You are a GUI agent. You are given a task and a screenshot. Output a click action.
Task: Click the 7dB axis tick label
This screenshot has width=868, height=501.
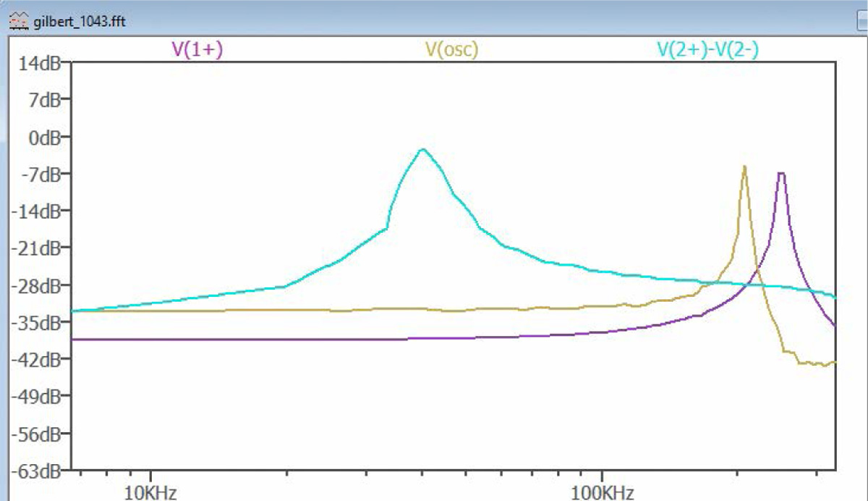pyautogui.click(x=41, y=98)
